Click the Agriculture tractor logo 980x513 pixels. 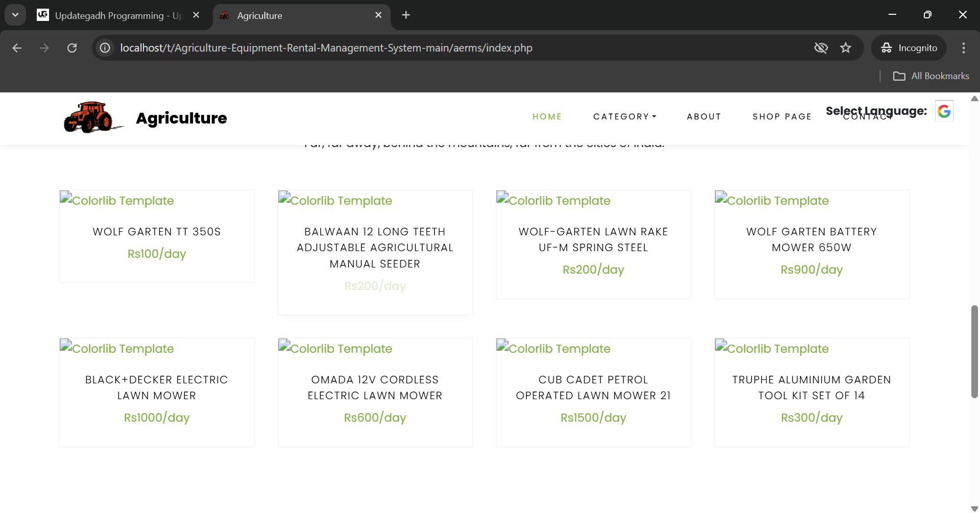coord(93,117)
